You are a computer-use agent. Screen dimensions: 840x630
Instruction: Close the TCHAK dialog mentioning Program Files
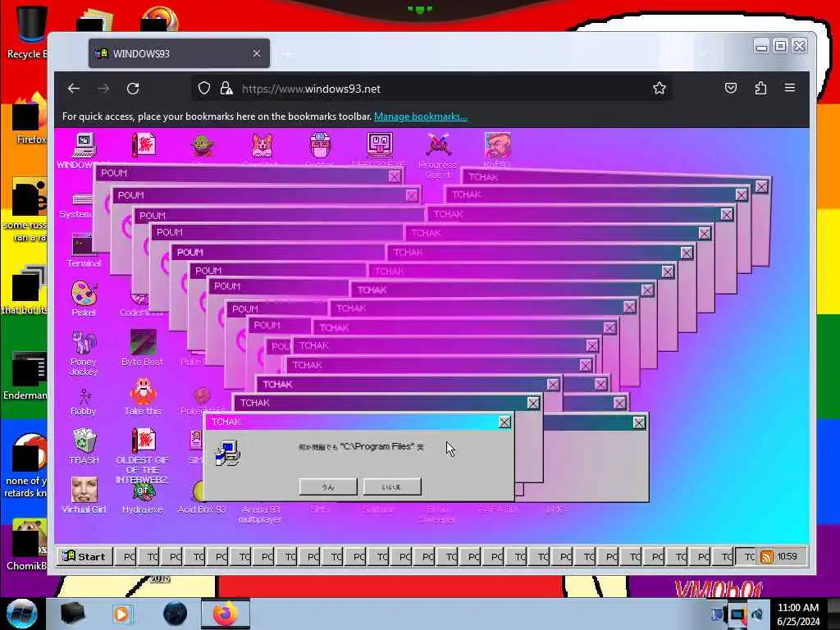click(x=504, y=422)
